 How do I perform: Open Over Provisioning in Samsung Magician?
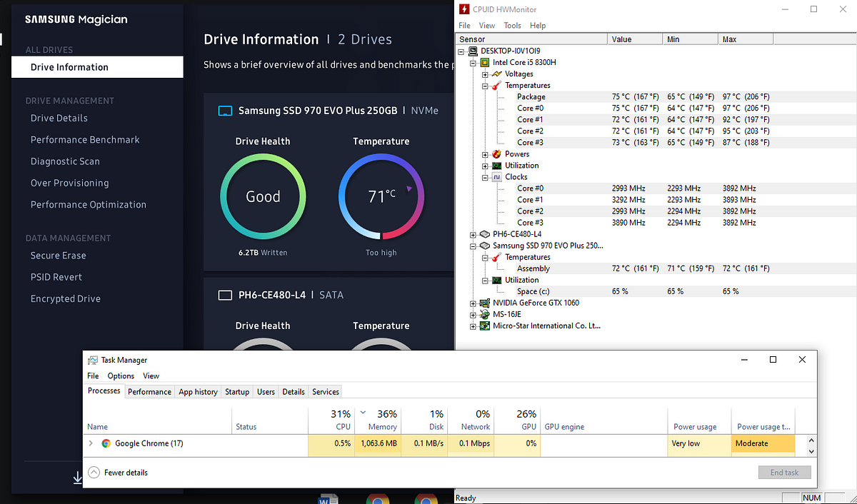coord(69,183)
